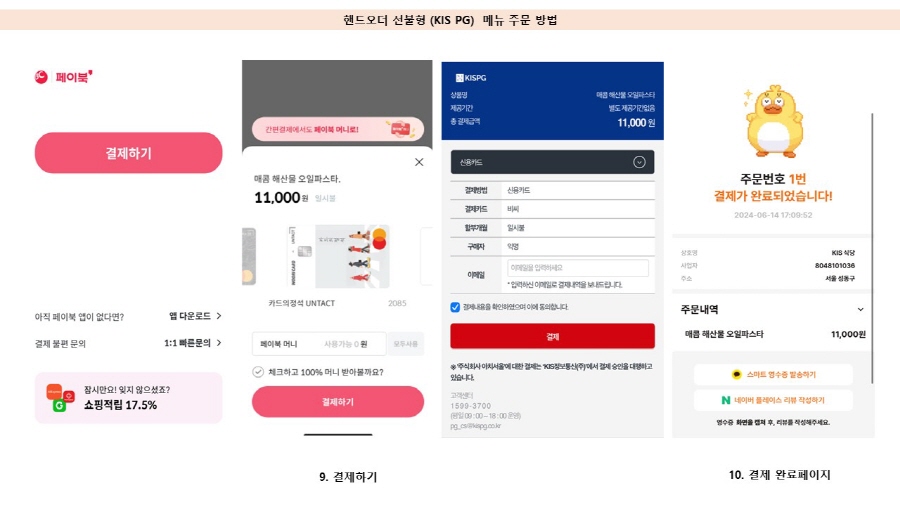Click the order page vertical scrollbar

[872, 248]
